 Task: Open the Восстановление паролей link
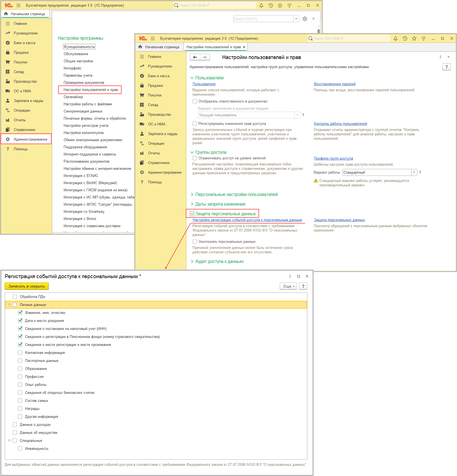coord(335,84)
